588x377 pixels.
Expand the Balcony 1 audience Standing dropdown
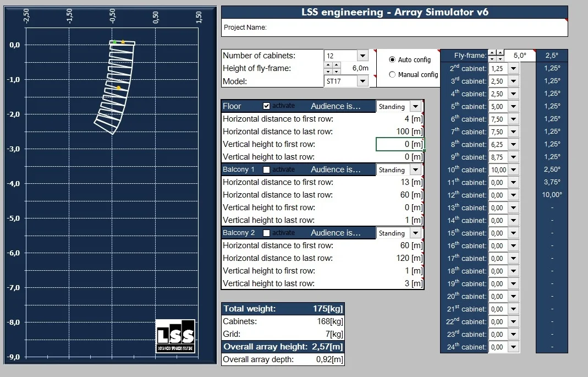coord(415,170)
